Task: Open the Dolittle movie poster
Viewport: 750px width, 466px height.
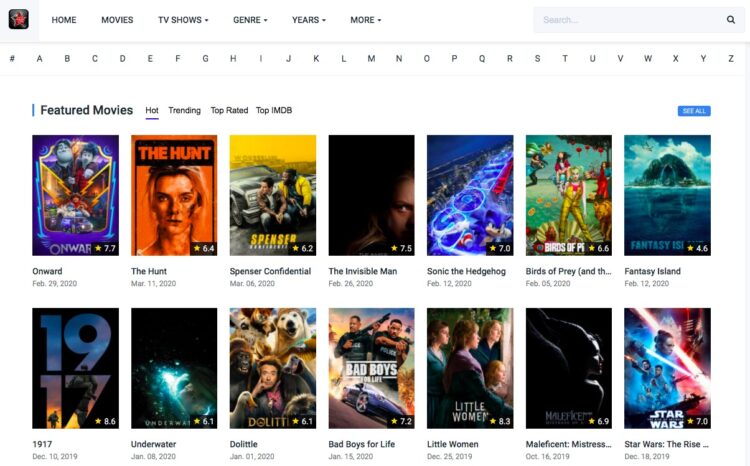Action: coord(273,368)
